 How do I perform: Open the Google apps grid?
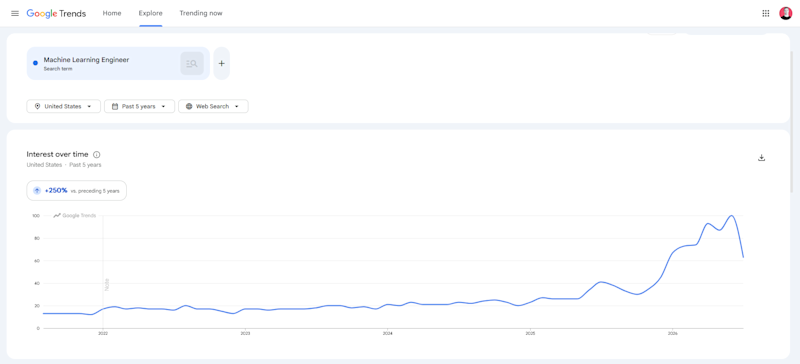765,13
